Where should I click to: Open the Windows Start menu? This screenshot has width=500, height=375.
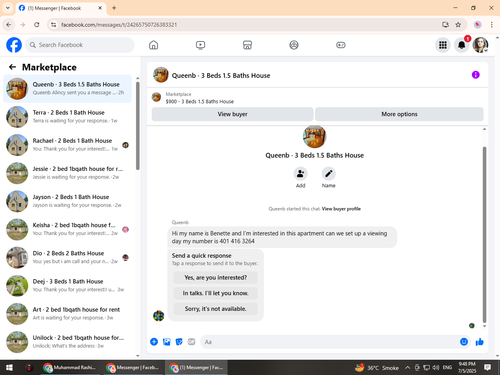[9, 367]
